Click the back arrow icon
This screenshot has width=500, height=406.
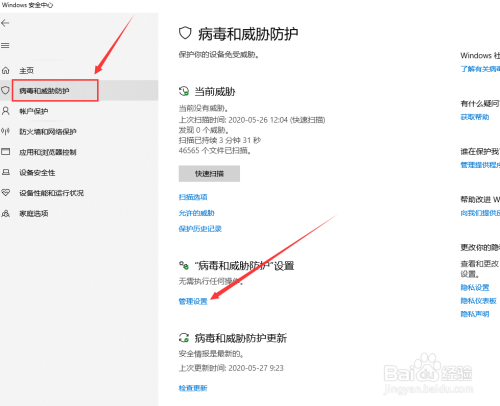[5, 23]
